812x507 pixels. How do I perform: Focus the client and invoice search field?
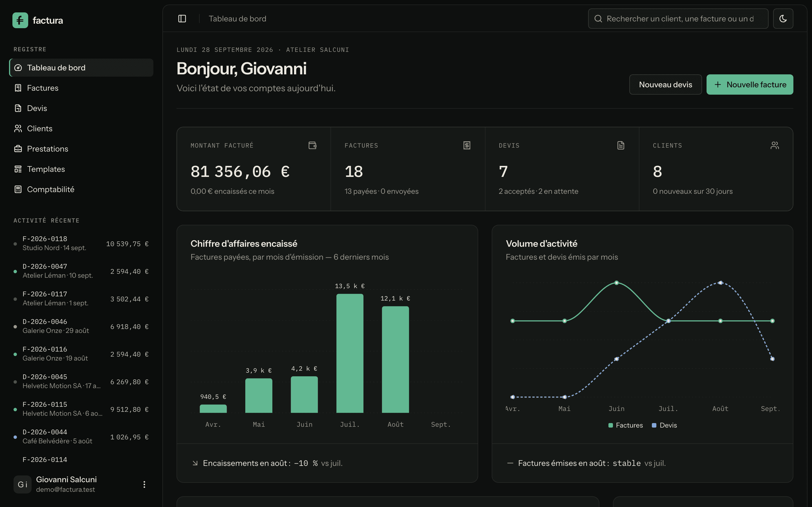tap(678, 19)
